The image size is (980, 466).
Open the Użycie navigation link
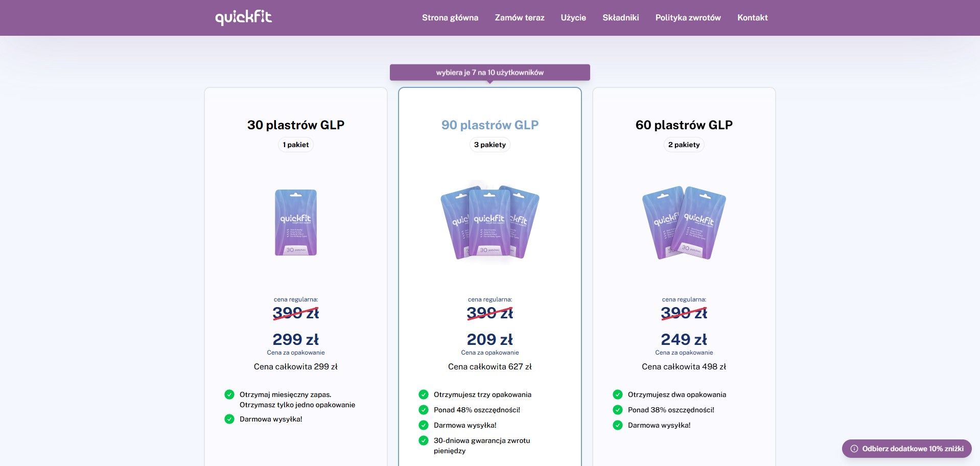pos(573,17)
